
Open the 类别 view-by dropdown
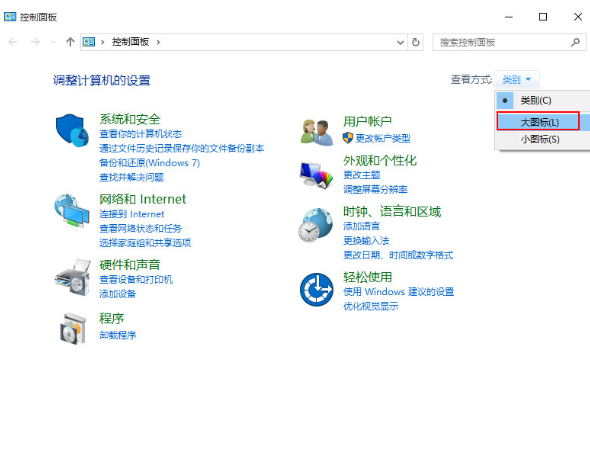coord(517,80)
